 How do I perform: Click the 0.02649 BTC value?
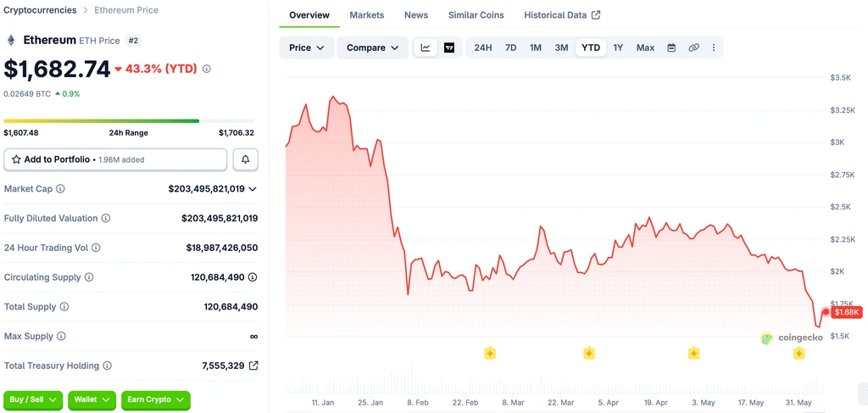[x=27, y=93]
